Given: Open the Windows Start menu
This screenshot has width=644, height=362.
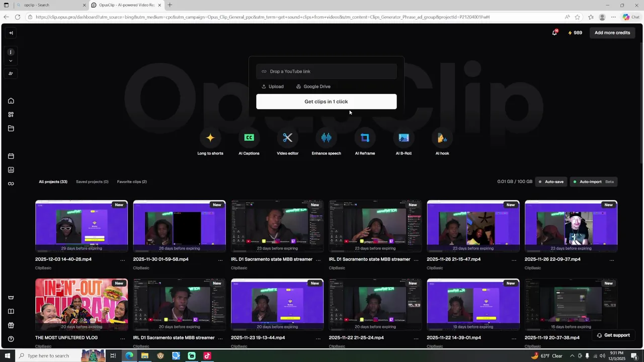Looking at the screenshot, I should click(7, 355).
